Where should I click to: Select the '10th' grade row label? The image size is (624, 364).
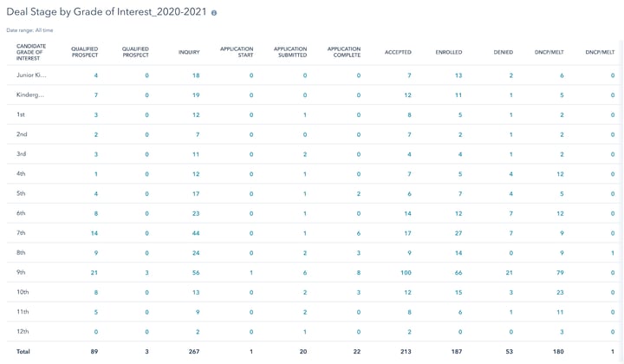pyautogui.click(x=23, y=292)
